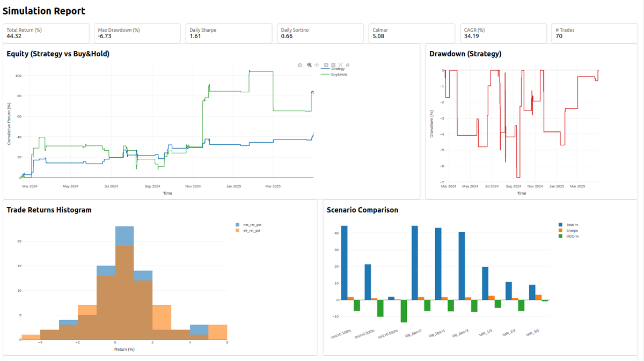Click the 'split_3/3' axis label
The width and height of the screenshot is (644, 361).
tap(532, 333)
